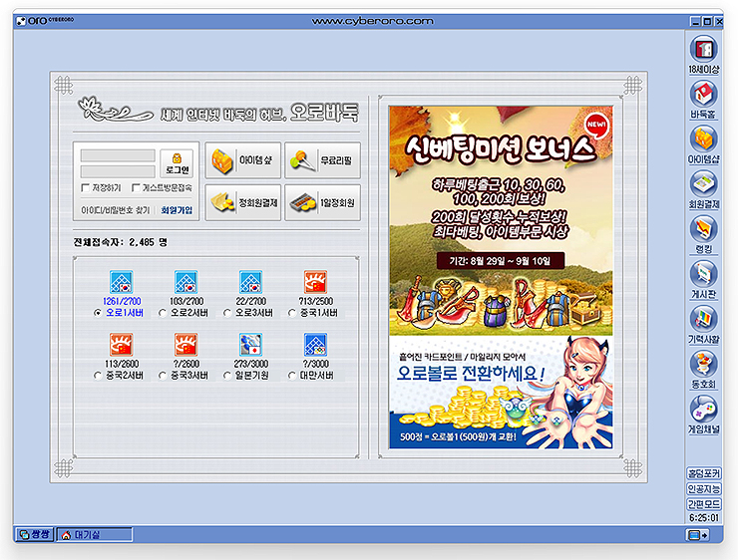This screenshot has height=560, width=738.
Task: Click the status icon at bottom right
Action: pos(697,535)
